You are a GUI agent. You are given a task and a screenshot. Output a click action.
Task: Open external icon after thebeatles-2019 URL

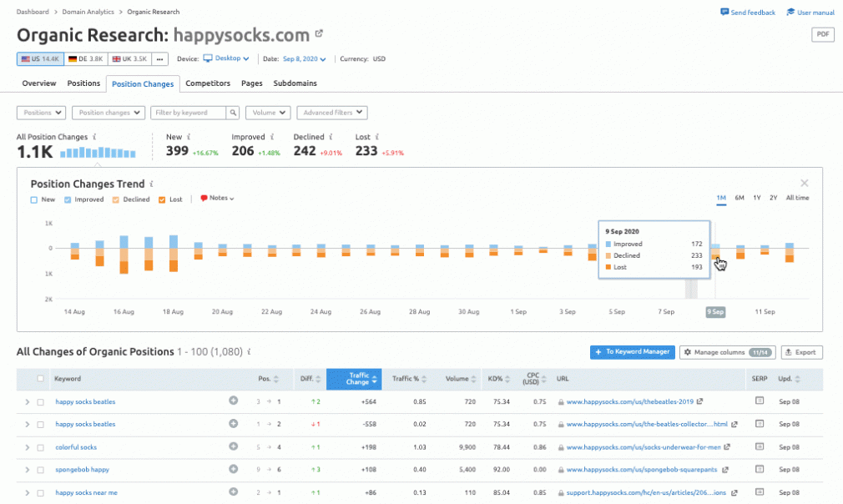pyautogui.click(x=699, y=401)
